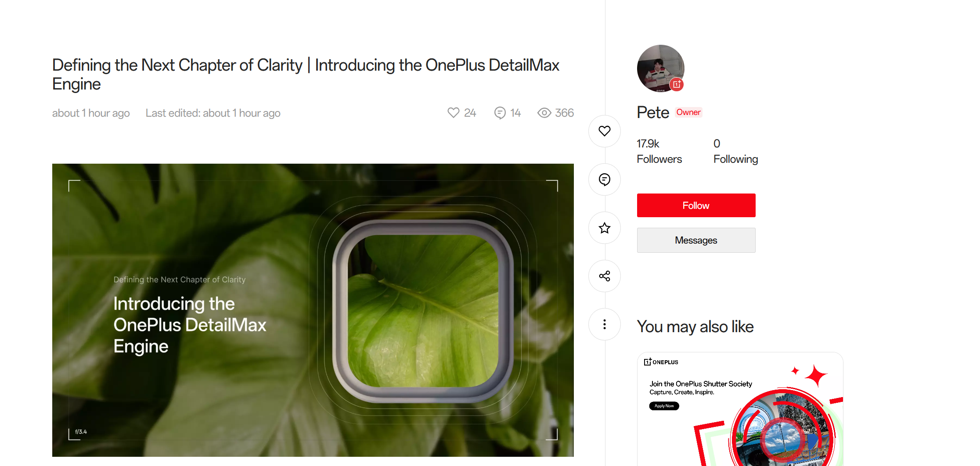Open Pete's profile name link
The width and height of the screenshot is (980, 466).
click(653, 112)
